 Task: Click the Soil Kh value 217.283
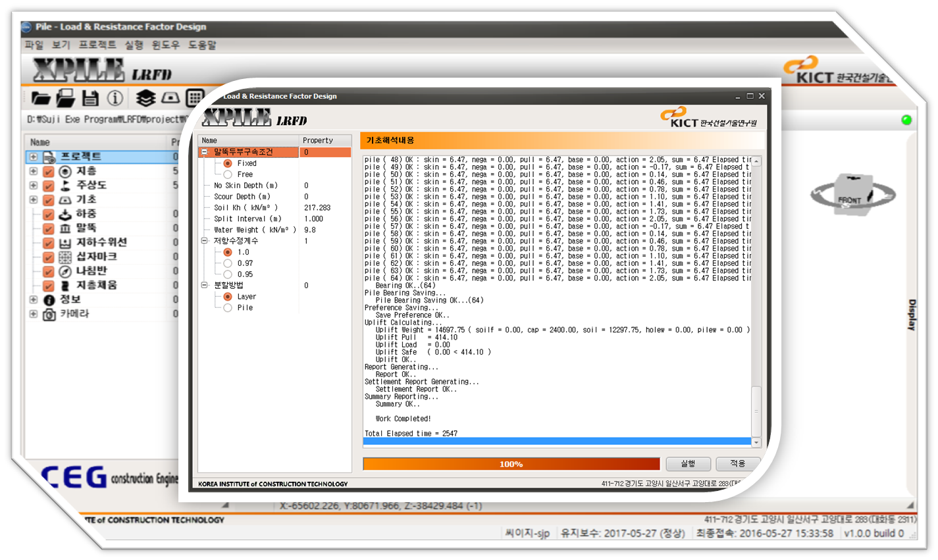[317, 208]
